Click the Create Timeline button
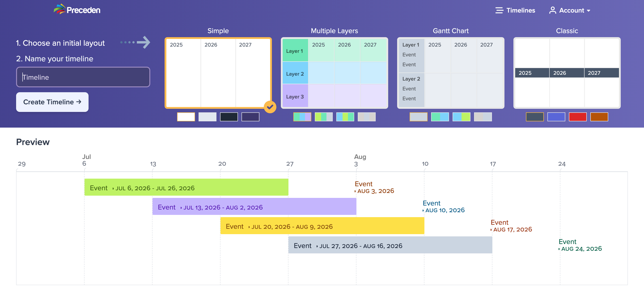644x291 pixels. 52,102
